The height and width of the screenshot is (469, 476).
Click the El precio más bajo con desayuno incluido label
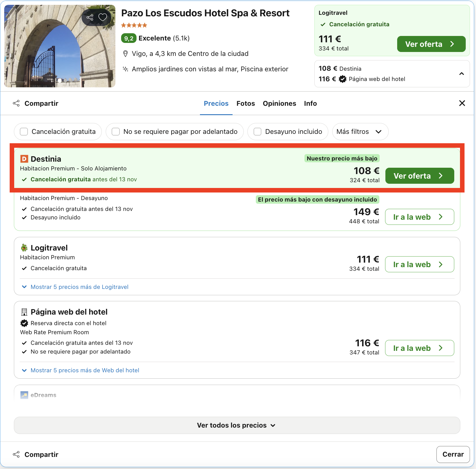click(x=317, y=199)
